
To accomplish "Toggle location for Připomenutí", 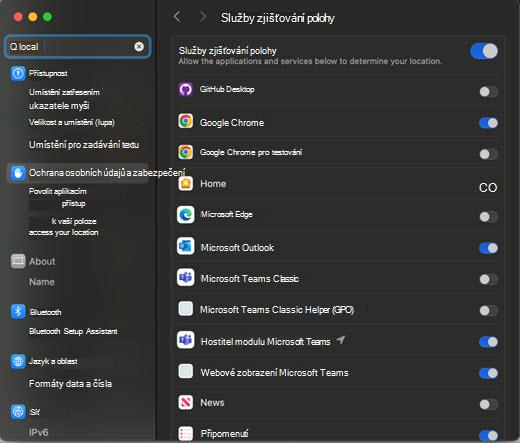I will tap(489, 435).
